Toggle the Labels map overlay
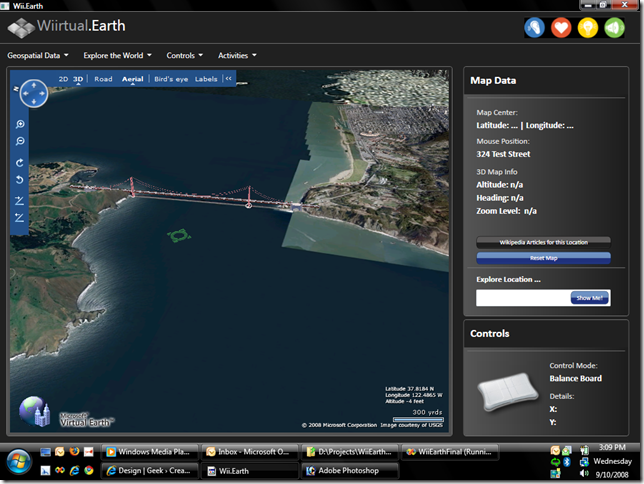Screen dimensions: 644x484 coord(206,78)
